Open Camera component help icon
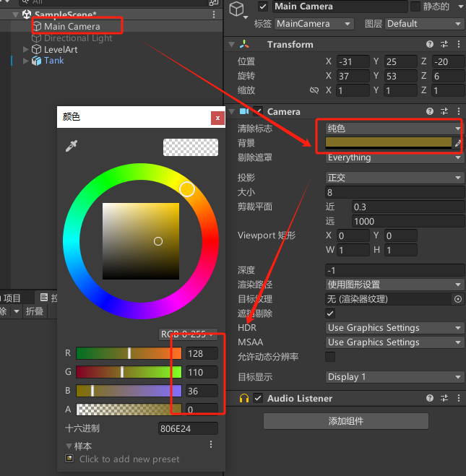Screen dimensions: 466x476 [x=430, y=111]
